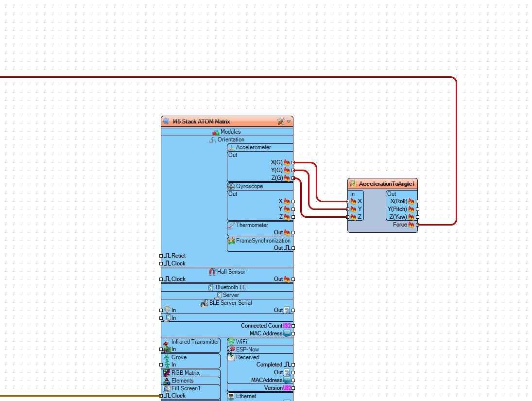Open the dropdown arrow on M5 Stack ATOM Matrix title
The width and height of the screenshot is (532, 401).
coord(289,122)
